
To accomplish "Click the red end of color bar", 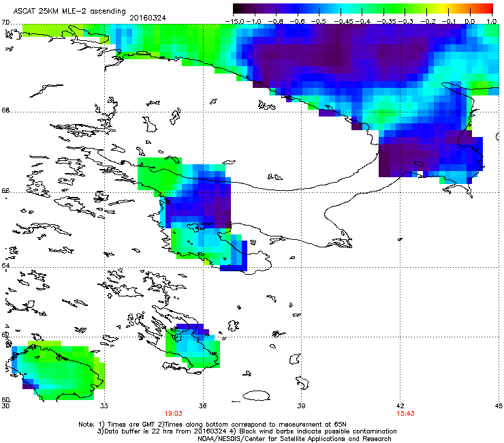I will tap(488, 9).
